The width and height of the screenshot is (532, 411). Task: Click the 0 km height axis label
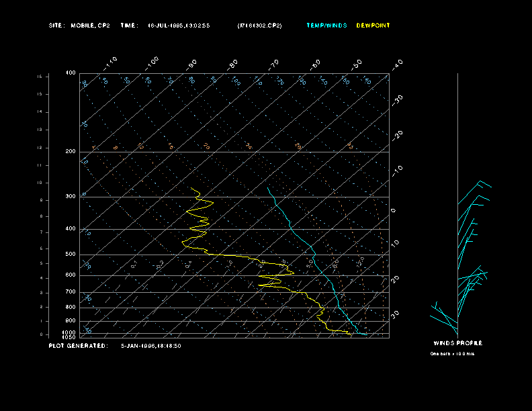42,334
